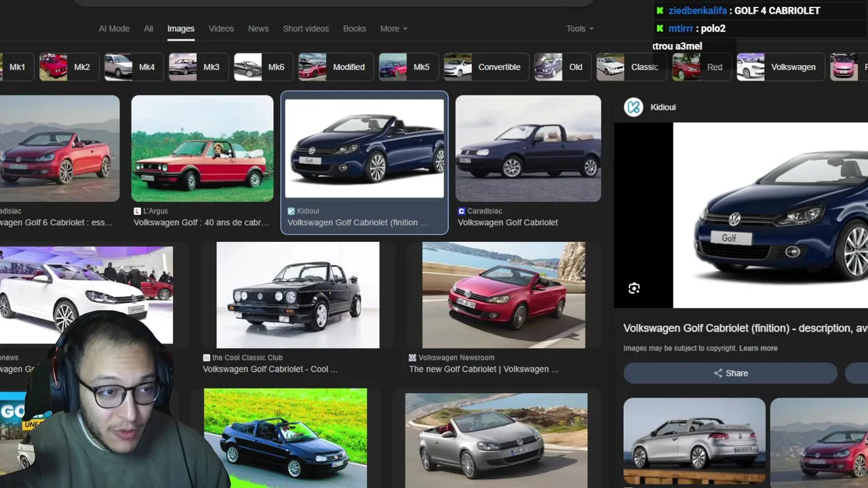This screenshot has width=868, height=488.
Task: Open the Kidioui source name in preview
Action: point(663,107)
